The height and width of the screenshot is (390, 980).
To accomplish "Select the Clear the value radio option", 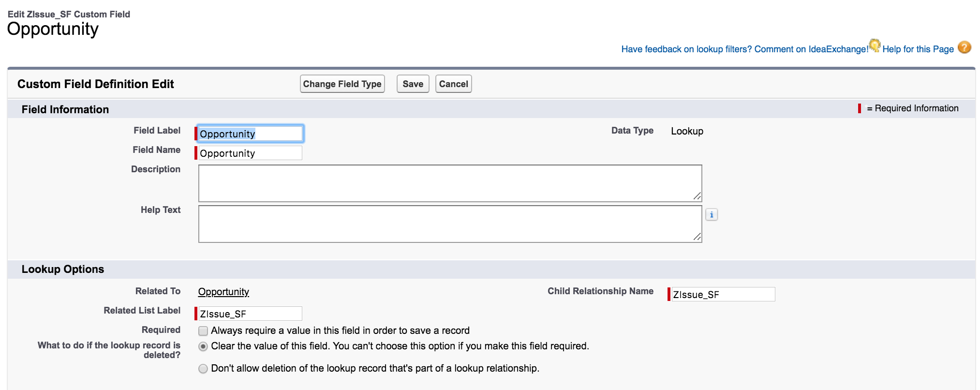I will click(x=204, y=346).
